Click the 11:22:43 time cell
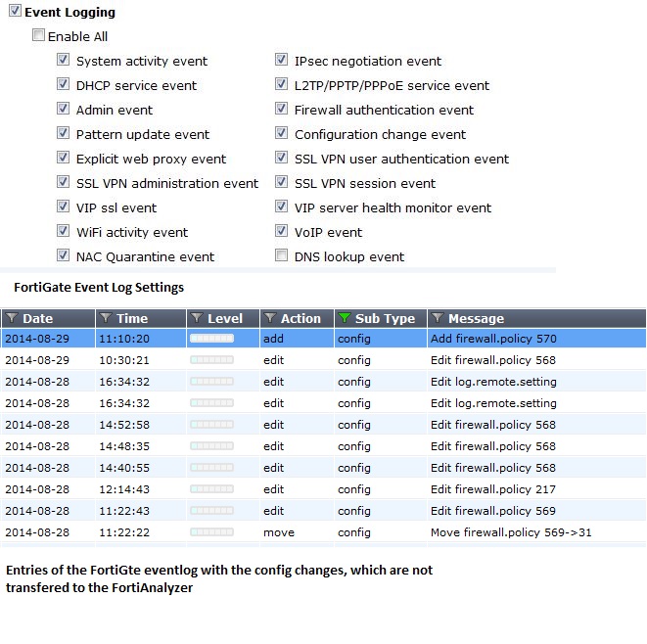This screenshot has width=647, height=644. click(x=124, y=511)
